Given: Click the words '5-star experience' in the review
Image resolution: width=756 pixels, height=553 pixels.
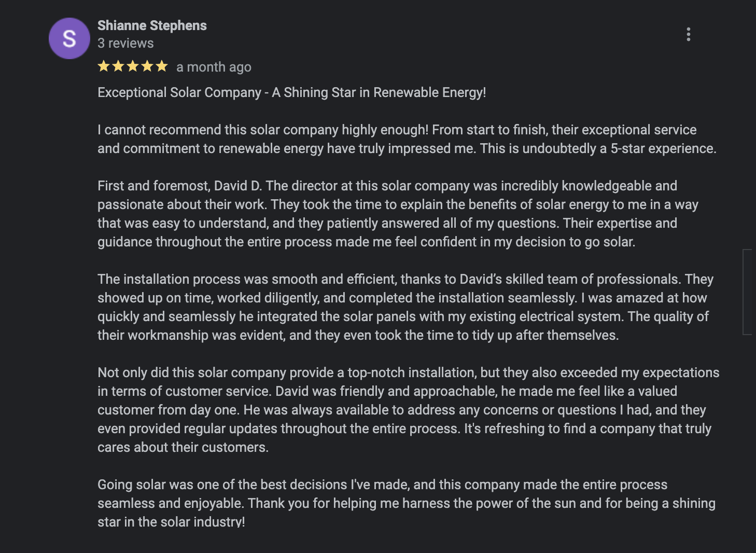Looking at the screenshot, I should [662, 148].
